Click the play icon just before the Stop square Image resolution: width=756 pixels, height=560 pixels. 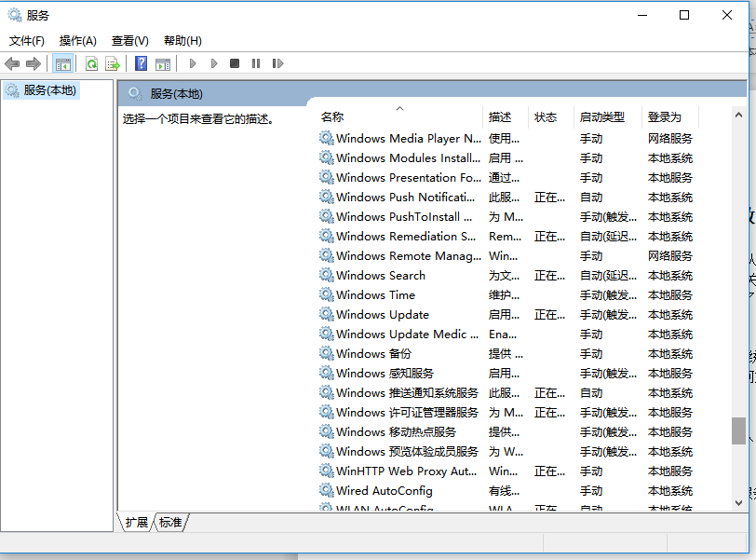pos(214,63)
